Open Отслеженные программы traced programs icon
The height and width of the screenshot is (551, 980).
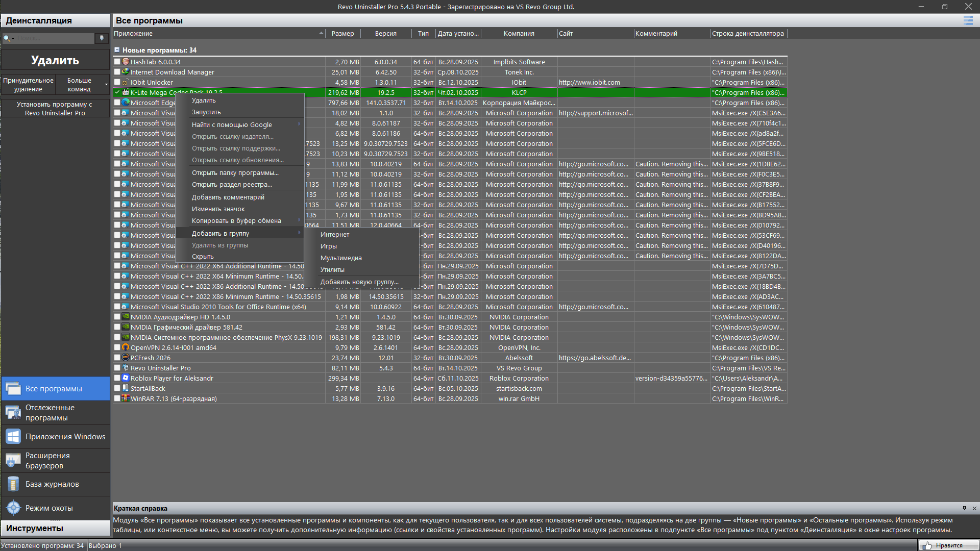point(13,413)
